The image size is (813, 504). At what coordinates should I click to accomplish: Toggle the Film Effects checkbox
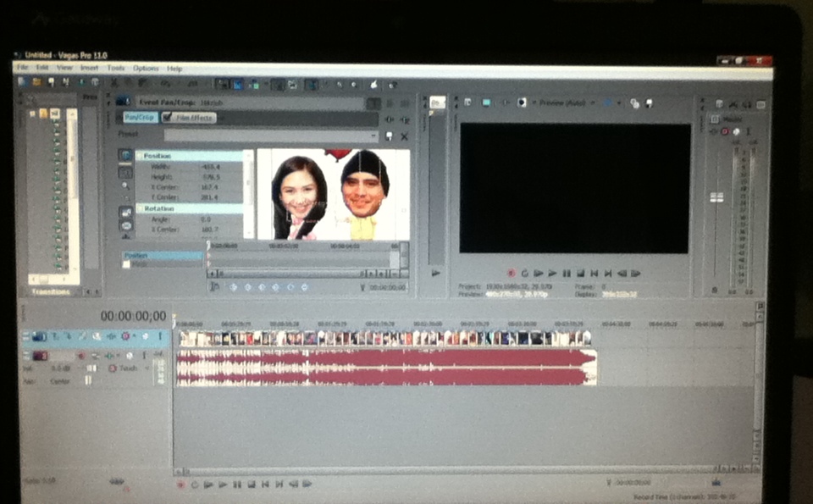click(167, 118)
